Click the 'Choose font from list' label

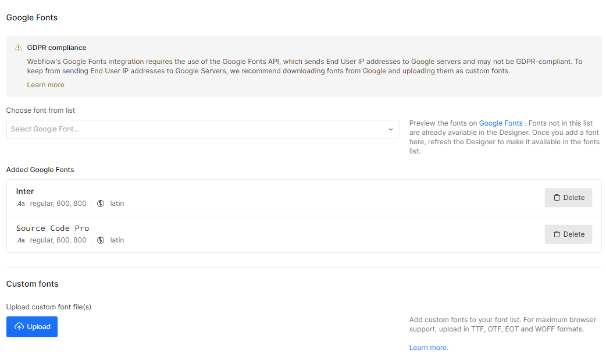[41, 110]
